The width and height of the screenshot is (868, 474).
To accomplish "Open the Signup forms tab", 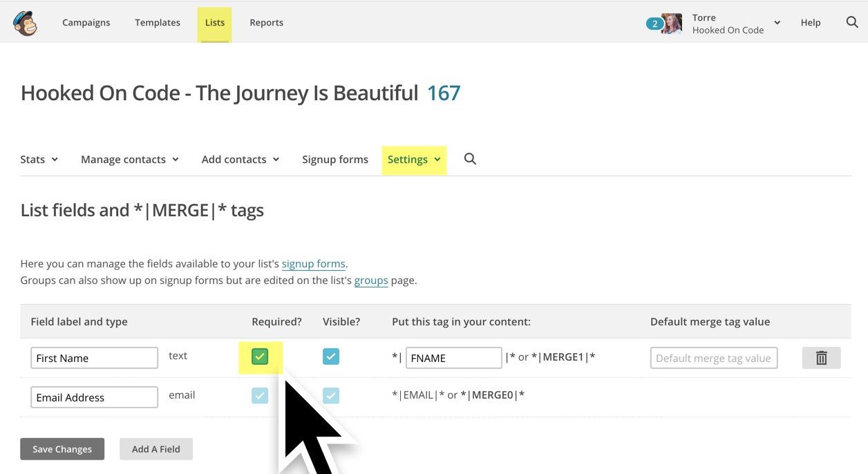I will 335,160.
